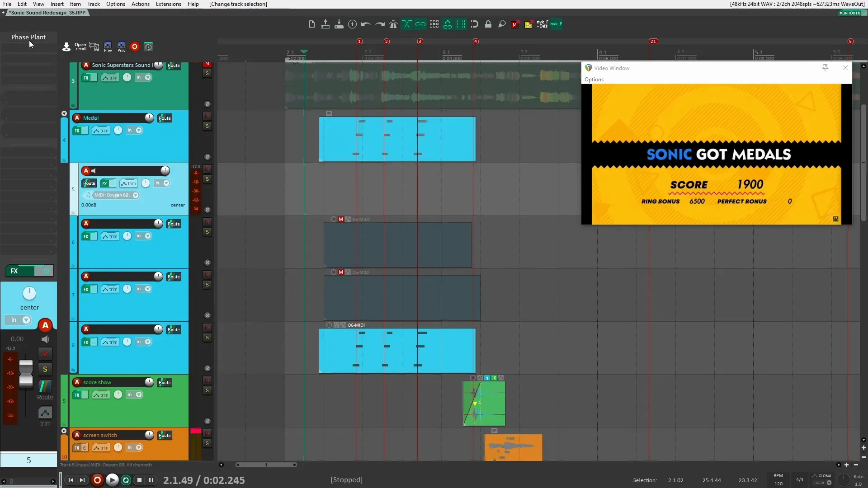Click the Open rend toolbar button

tap(80, 47)
